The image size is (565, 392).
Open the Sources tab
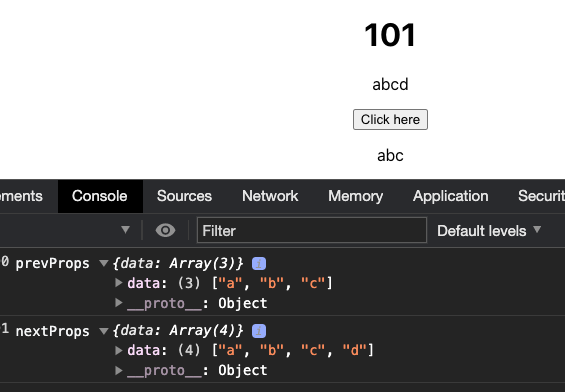[x=184, y=196]
